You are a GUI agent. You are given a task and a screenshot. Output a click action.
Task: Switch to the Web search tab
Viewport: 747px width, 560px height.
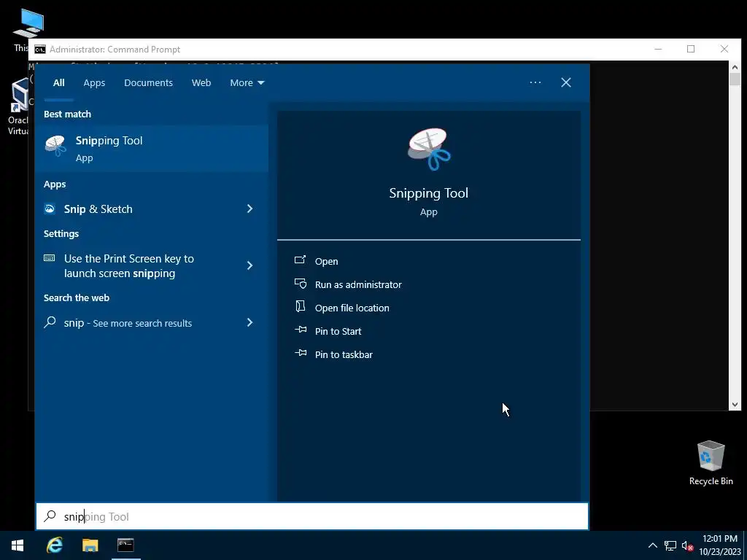[201, 83]
